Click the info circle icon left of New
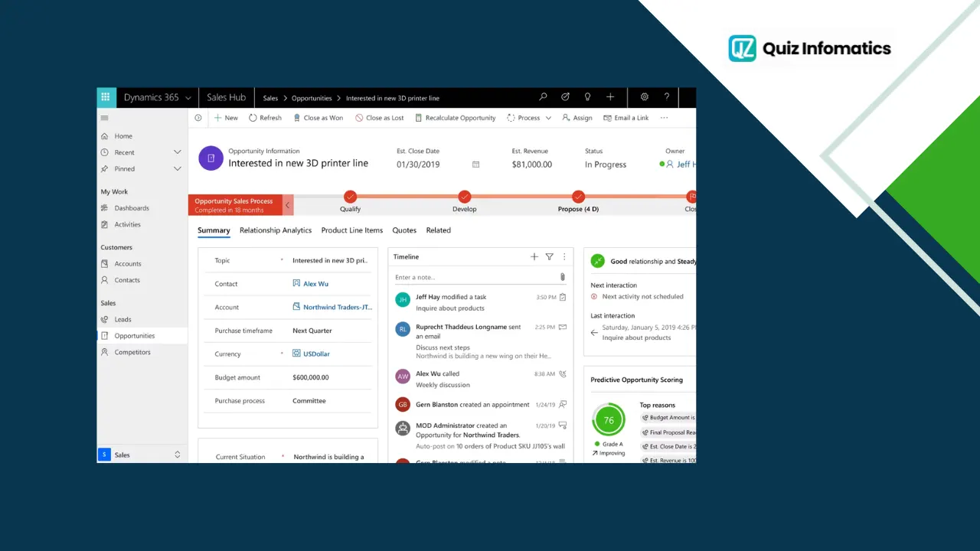The width and height of the screenshot is (980, 551). [x=198, y=118]
